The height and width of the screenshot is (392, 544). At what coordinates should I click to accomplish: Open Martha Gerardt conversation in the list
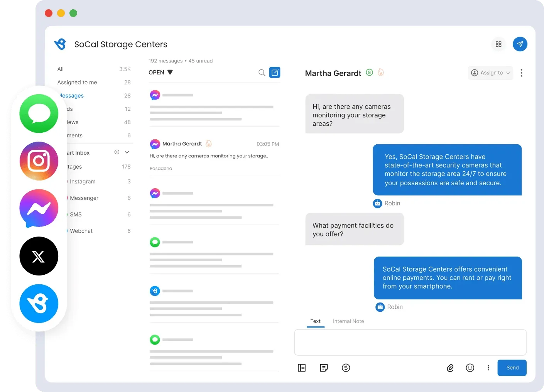pyautogui.click(x=214, y=155)
